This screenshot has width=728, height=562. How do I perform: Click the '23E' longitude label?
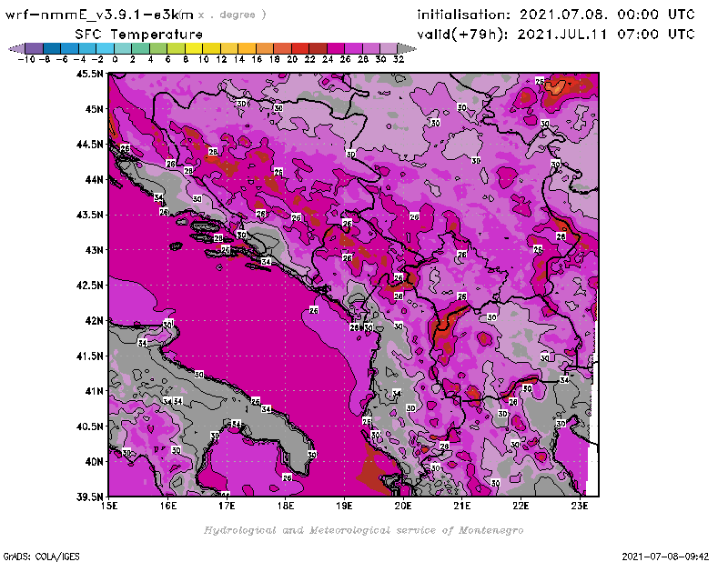[580, 506]
